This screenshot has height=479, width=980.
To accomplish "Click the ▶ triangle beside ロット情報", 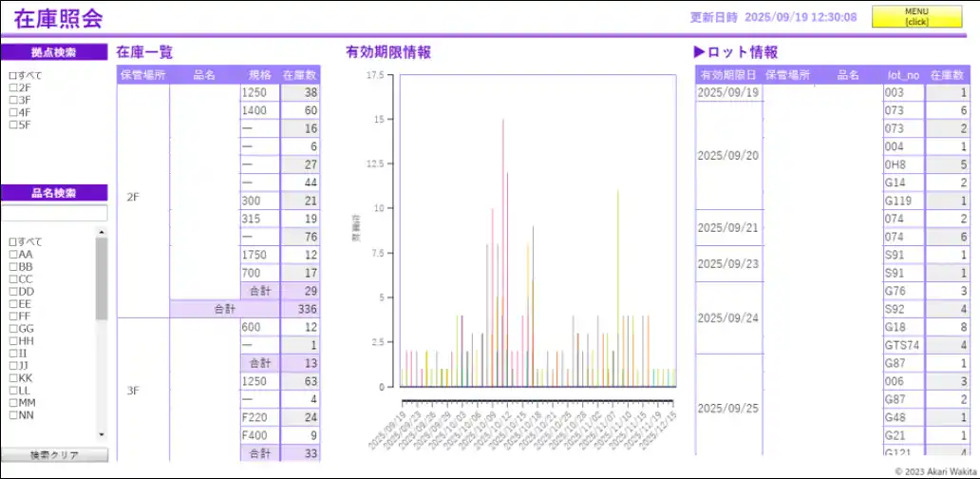I will (x=700, y=53).
